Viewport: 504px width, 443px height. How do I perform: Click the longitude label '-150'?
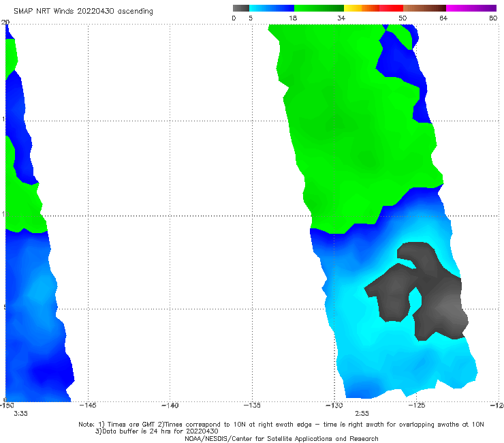point(7,406)
